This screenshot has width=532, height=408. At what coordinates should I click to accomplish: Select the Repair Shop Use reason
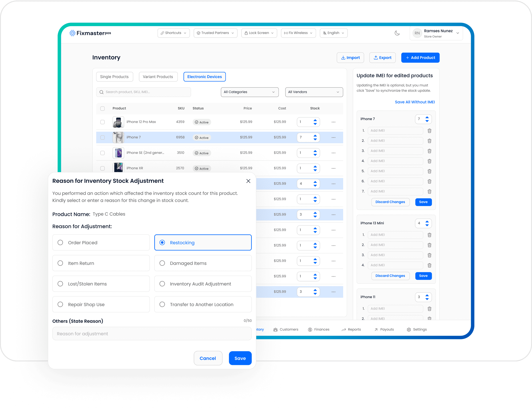click(101, 304)
